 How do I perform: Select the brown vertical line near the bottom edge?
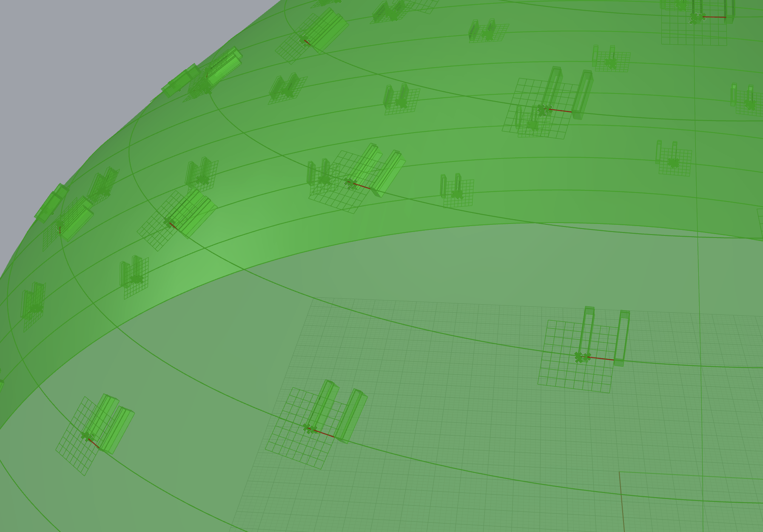pyautogui.click(x=622, y=501)
